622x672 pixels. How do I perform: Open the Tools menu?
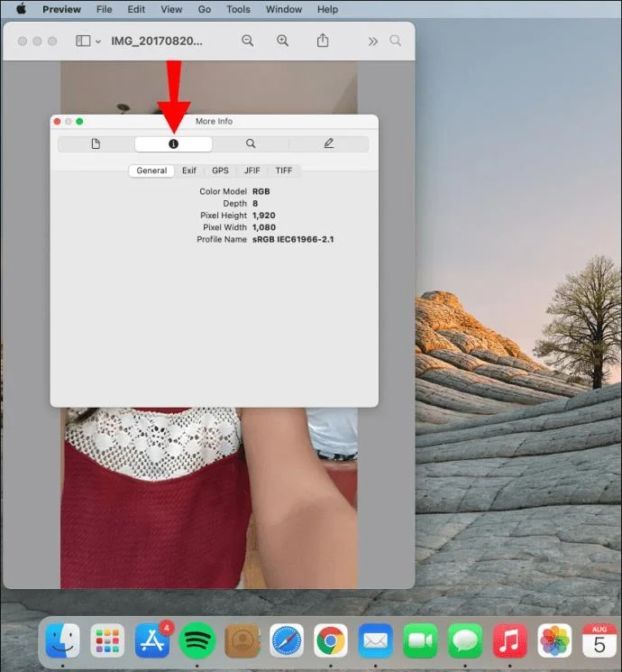[238, 9]
